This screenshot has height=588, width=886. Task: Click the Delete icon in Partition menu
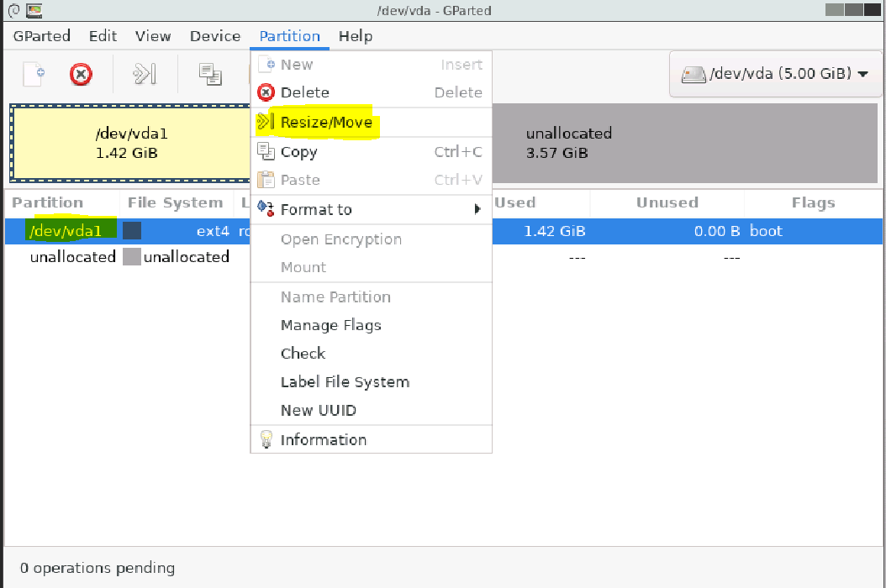pyautogui.click(x=266, y=92)
